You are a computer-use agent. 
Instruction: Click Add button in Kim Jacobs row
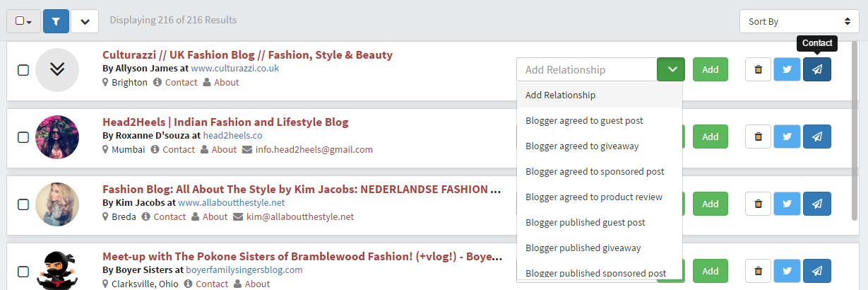click(x=710, y=204)
